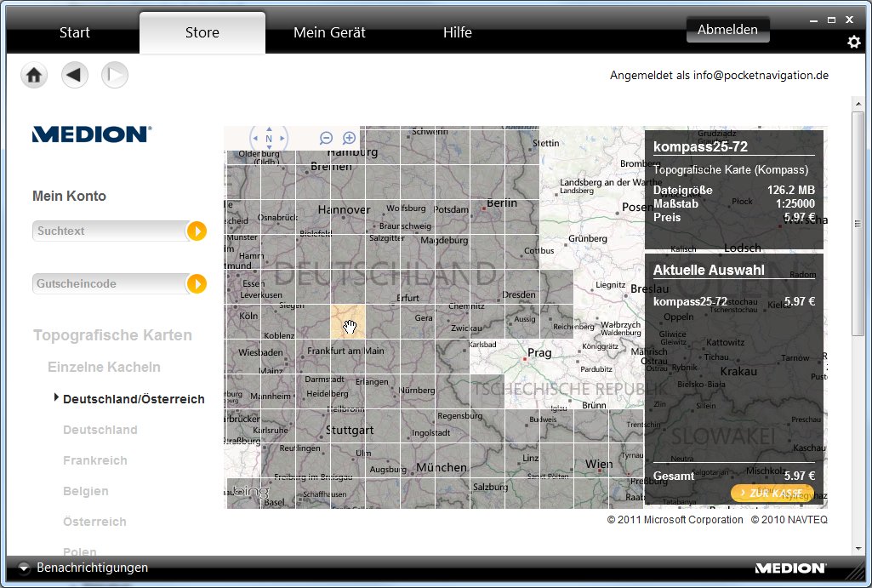Viewport: 872px width, 588px height.
Task: Proceed with the Zur Kasse button
Action: point(771,494)
